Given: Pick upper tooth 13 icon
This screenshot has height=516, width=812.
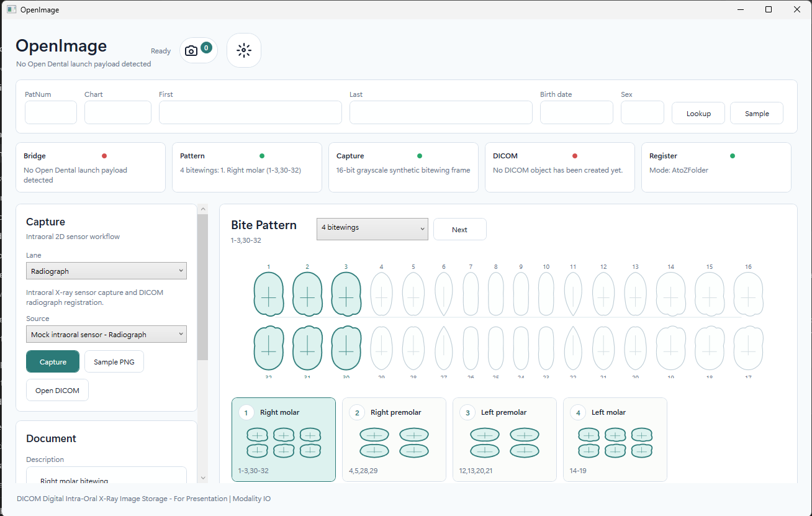Looking at the screenshot, I should click(x=635, y=294).
